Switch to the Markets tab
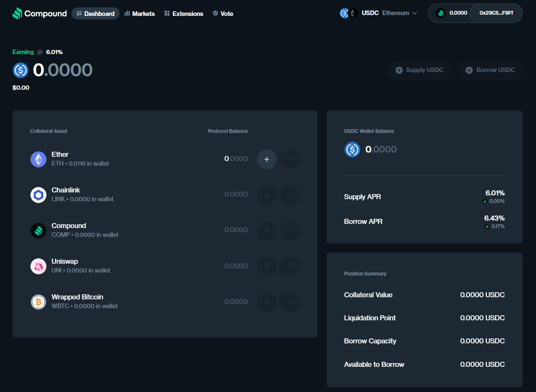This screenshot has width=536, height=392. tap(140, 13)
